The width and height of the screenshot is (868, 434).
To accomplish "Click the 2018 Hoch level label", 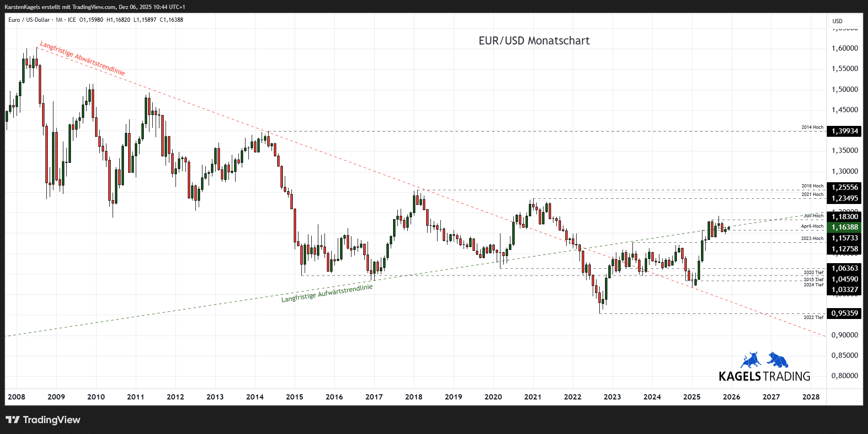I will pyautogui.click(x=812, y=186).
